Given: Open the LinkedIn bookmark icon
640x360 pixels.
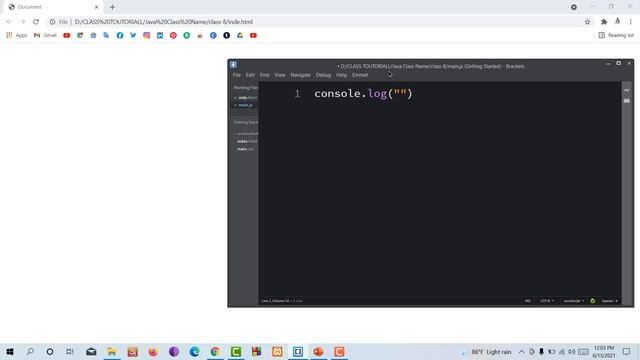Looking at the screenshot, I should [x=160, y=36].
